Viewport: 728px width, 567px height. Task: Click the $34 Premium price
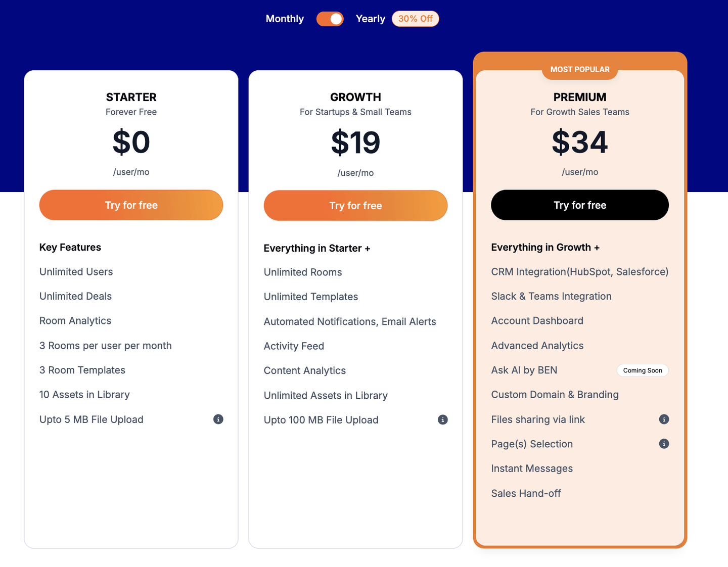pos(580,142)
